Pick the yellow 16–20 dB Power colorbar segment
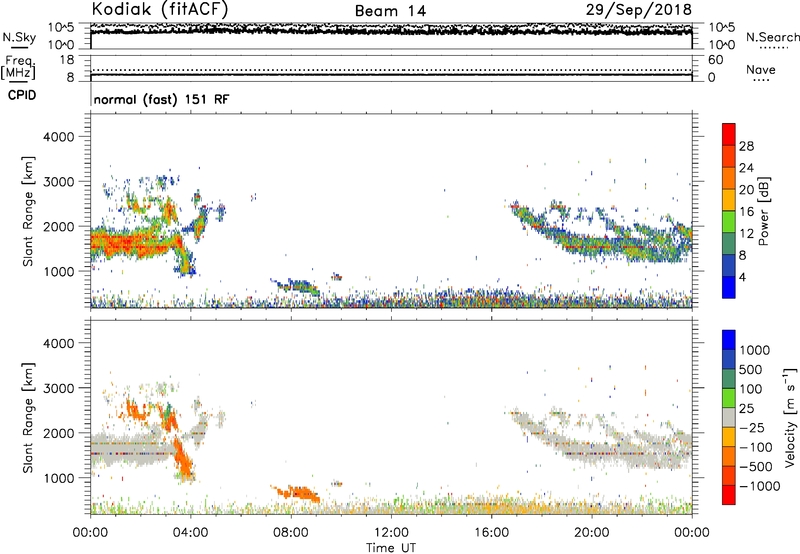800x554 pixels. 729,200
